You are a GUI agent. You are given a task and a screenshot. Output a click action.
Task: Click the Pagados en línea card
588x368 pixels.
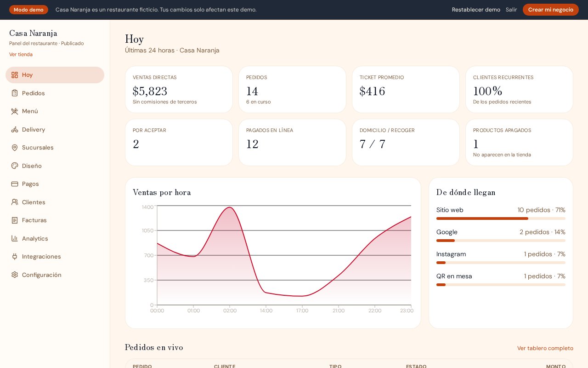coord(292,143)
